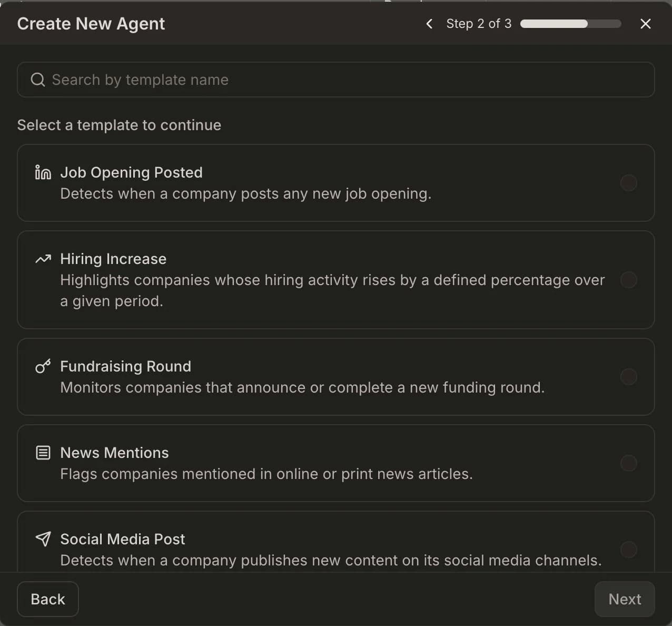Dismiss the dialog with the X icon
Viewport: 672px width, 626px height.
(x=646, y=24)
